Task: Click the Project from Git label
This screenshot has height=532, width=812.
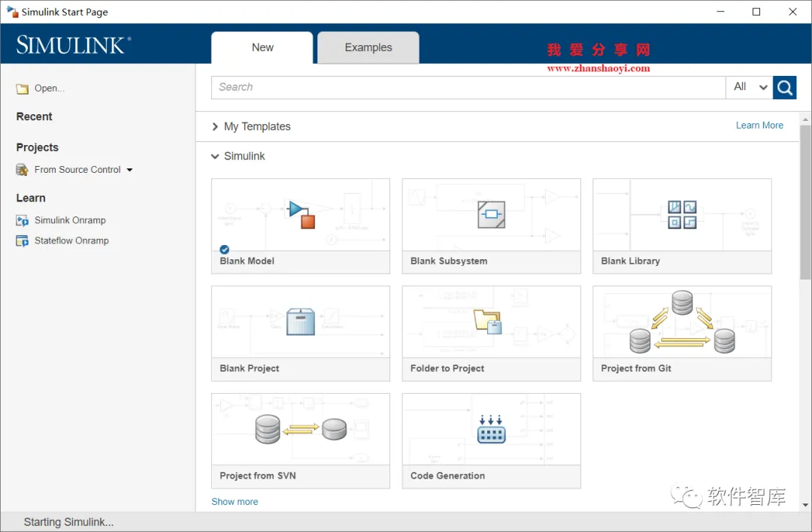Action: [636, 368]
